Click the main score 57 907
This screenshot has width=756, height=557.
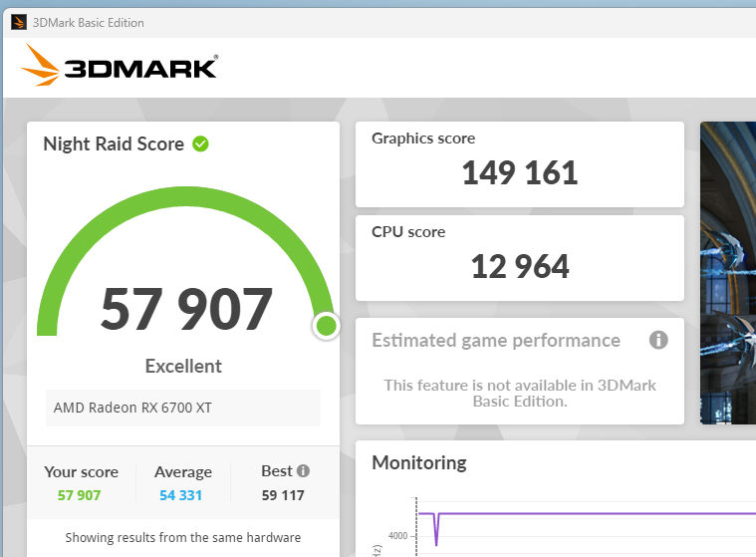tap(186, 309)
